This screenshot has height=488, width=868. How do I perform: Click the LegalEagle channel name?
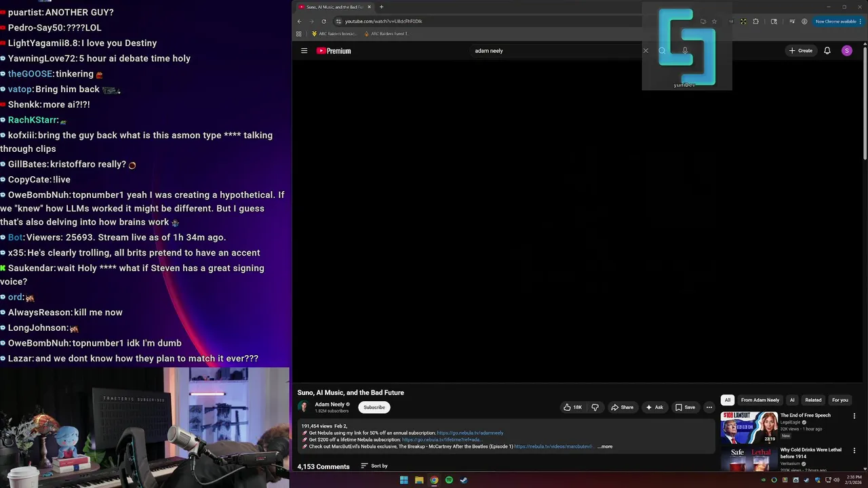point(791,422)
